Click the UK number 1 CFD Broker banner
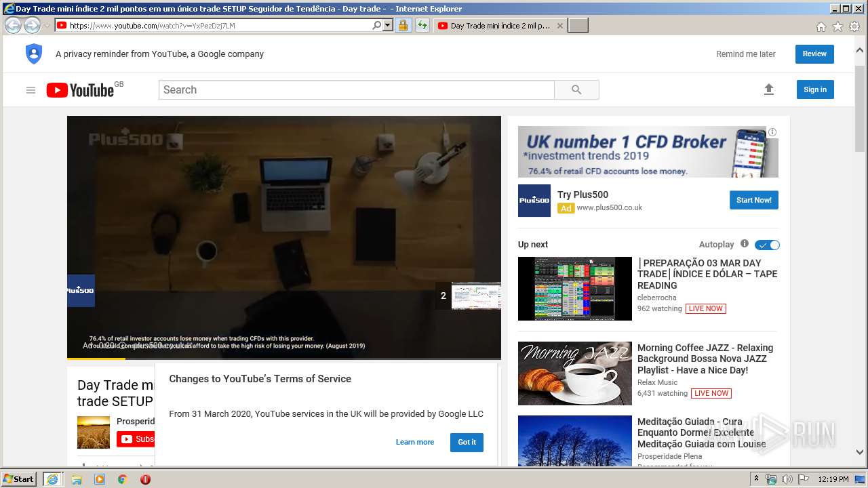Screen dimensions: 868x488 (648, 152)
